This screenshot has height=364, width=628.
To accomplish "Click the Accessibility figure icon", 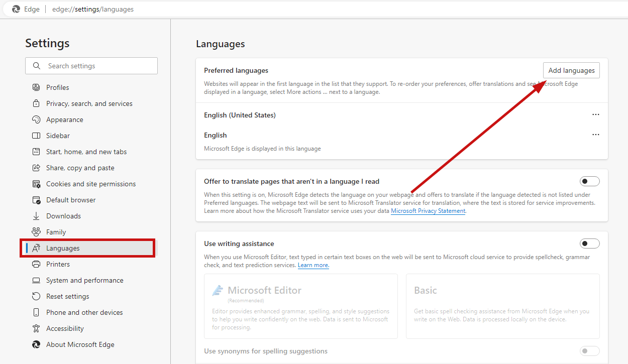I will pyautogui.click(x=36, y=328).
